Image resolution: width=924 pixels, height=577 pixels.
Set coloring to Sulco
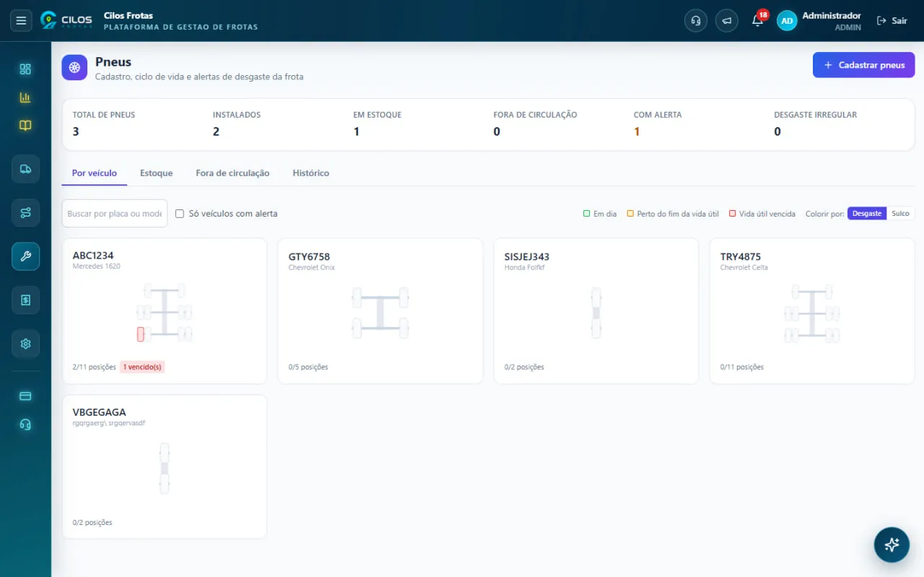click(x=900, y=214)
